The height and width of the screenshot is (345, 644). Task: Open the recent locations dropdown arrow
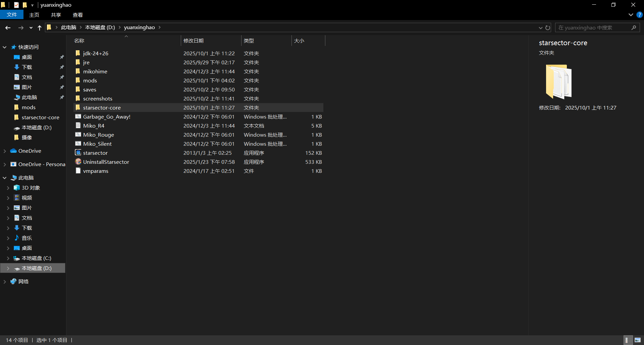coord(31,28)
